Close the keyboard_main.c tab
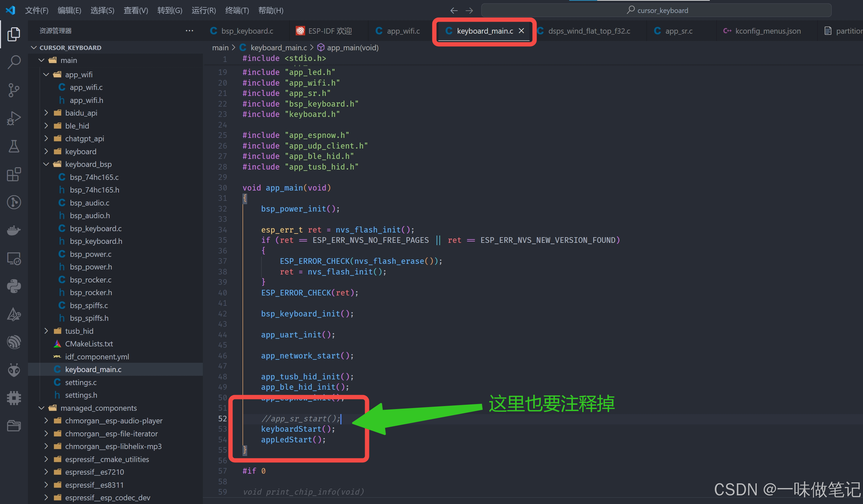Screen dimensions: 863x504 tap(521, 31)
